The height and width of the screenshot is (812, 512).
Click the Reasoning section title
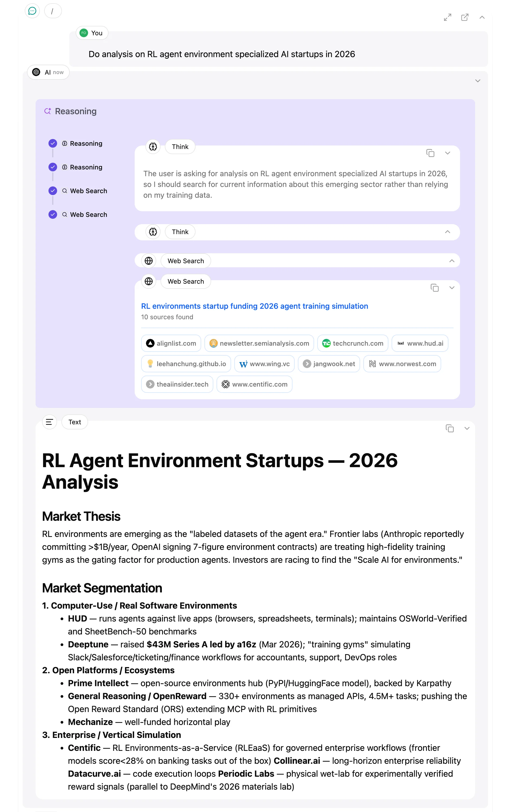(x=75, y=111)
